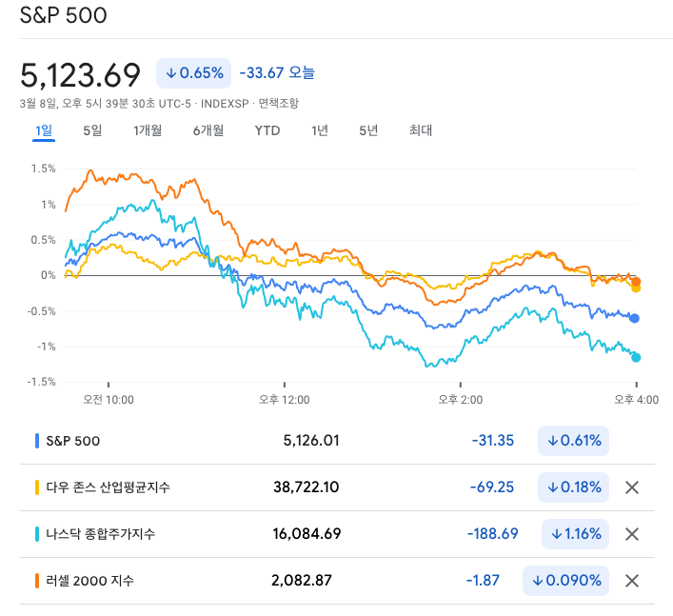Image resolution: width=673 pixels, height=616 pixels.
Task: Remove 러셀 2000 지수 comparison with X
Action: click(x=632, y=581)
